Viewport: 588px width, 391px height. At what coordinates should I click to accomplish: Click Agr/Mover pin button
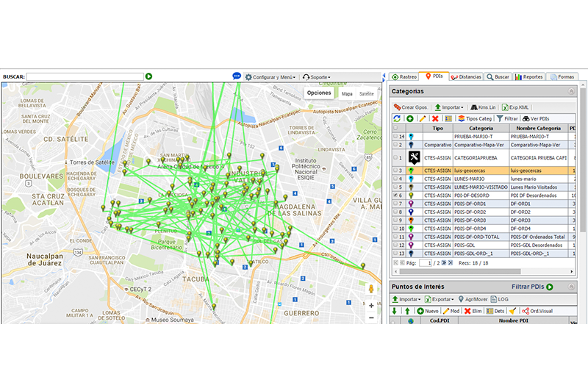[473, 299]
